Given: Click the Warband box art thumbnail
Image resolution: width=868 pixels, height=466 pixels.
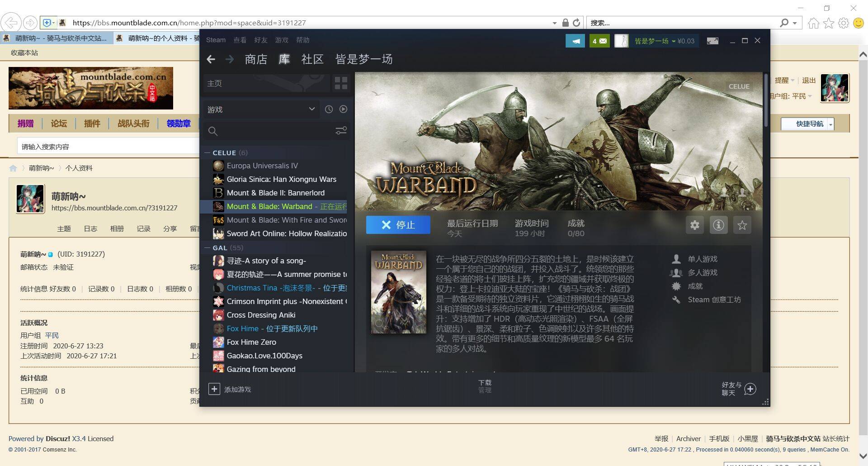Looking at the screenshot, I should tap(398, 292).
